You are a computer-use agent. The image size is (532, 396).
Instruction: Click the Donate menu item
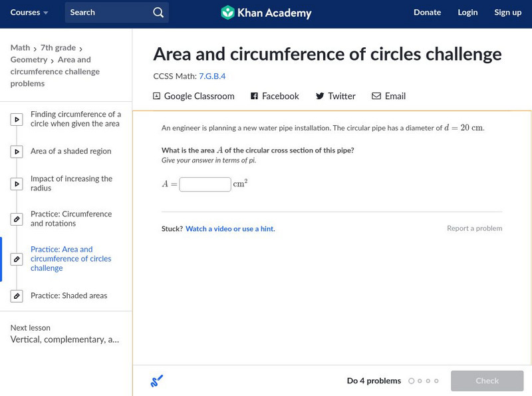click(x=427, y=13)
